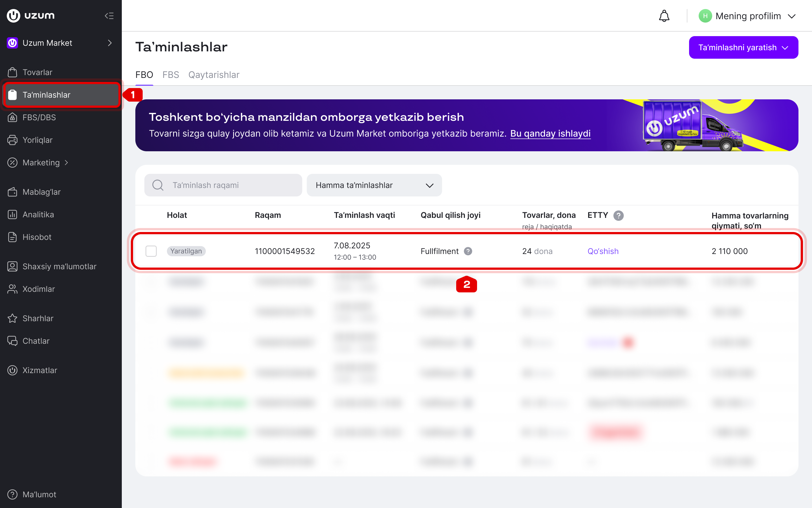Open Ta'minlashni yaratish dropdown button

[x=743, y=47]
